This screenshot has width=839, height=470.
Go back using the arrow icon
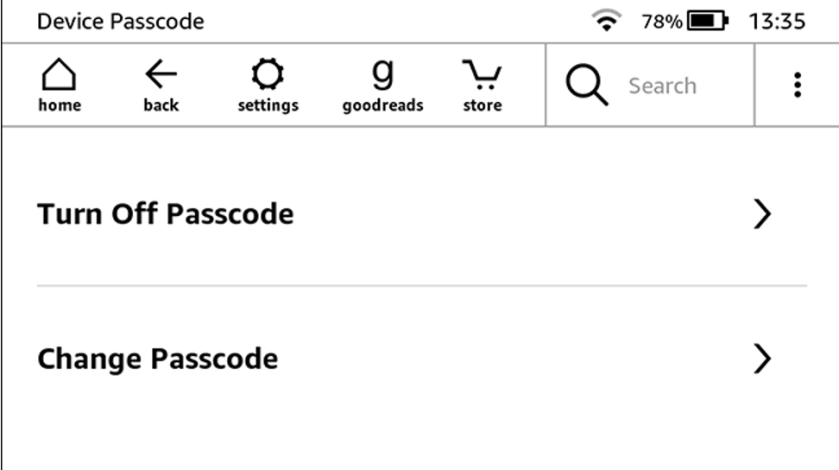tap(160, 75)
